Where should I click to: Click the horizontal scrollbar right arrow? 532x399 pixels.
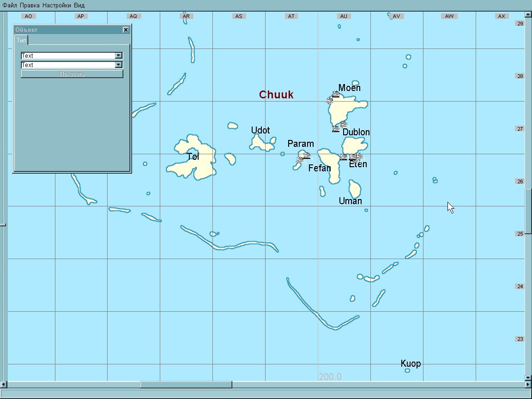528,384
